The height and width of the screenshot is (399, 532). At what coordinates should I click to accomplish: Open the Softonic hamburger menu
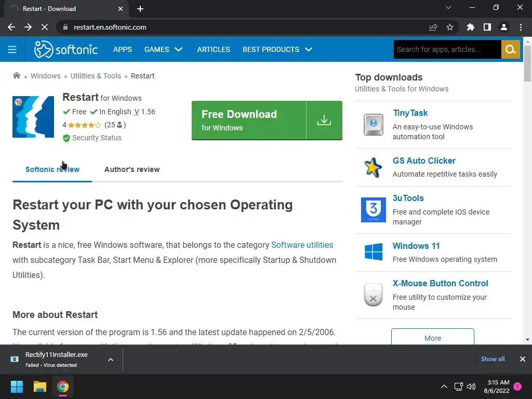(12, 49)
